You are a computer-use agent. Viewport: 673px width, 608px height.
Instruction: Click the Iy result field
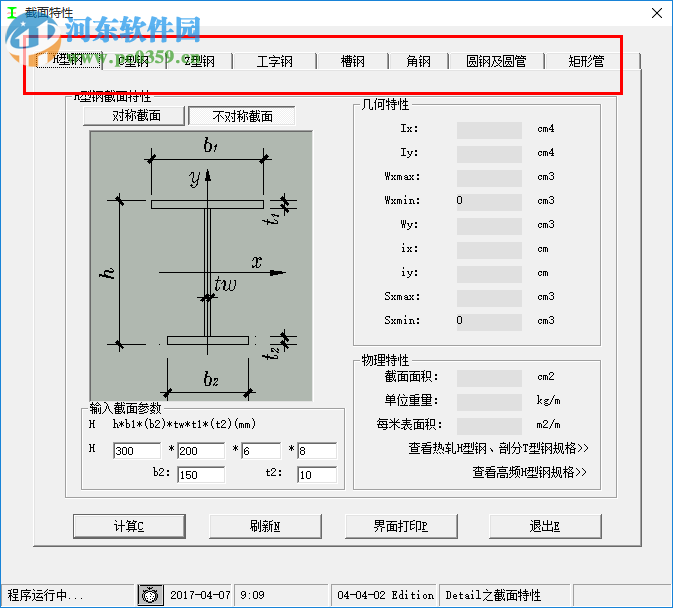489,154
